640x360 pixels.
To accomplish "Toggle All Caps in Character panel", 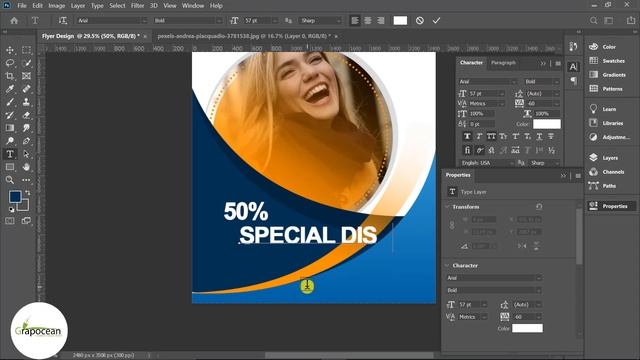I will click(x=491, y=136).
